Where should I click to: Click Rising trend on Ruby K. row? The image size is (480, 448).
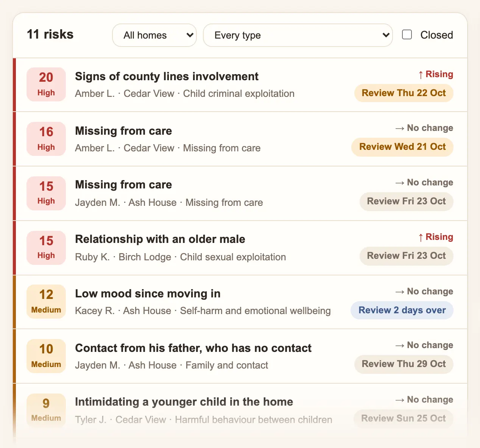[x=435, y=237]
